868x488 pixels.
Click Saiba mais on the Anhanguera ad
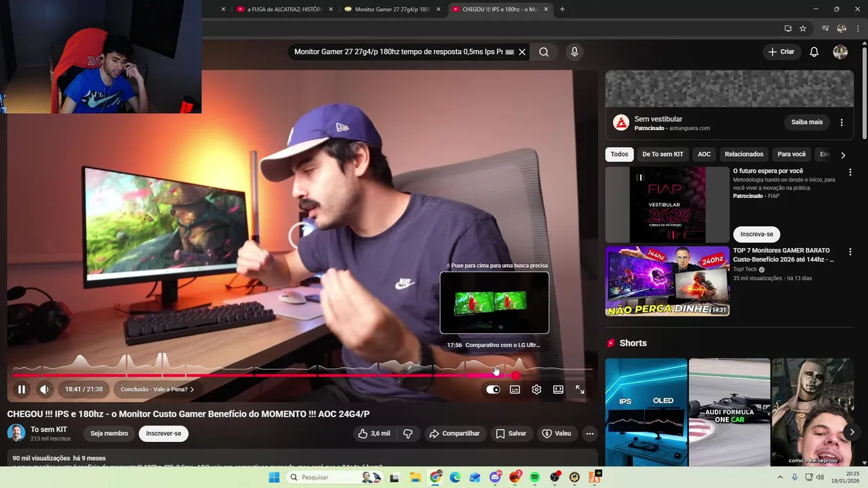[x=807, y=123]
